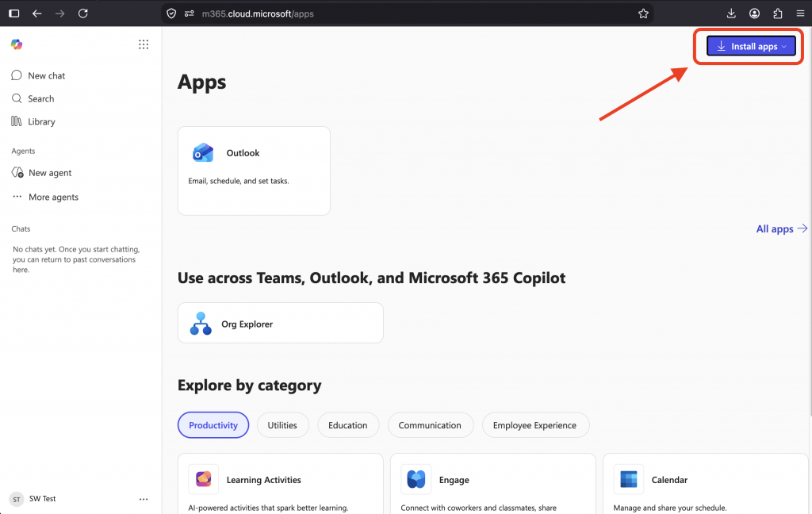Click the Learning Activities title
This screenshot has width=812, height=514.
(263, 480)
